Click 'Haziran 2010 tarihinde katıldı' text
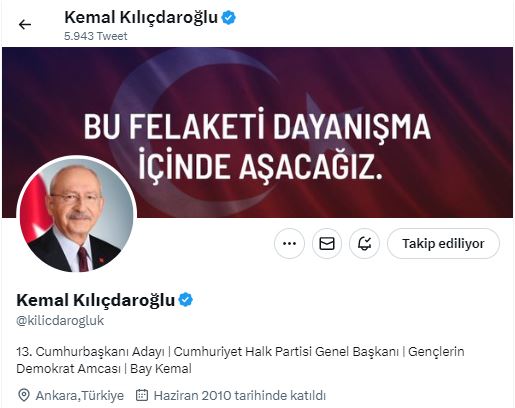Viewport: 515px width, 408px height. (240, 396)
